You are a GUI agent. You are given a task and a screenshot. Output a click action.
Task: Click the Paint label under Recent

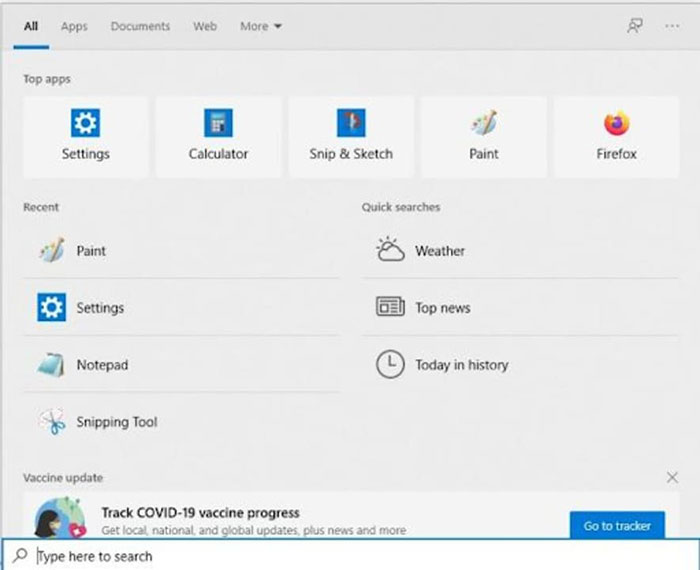[x=91, y=250]
